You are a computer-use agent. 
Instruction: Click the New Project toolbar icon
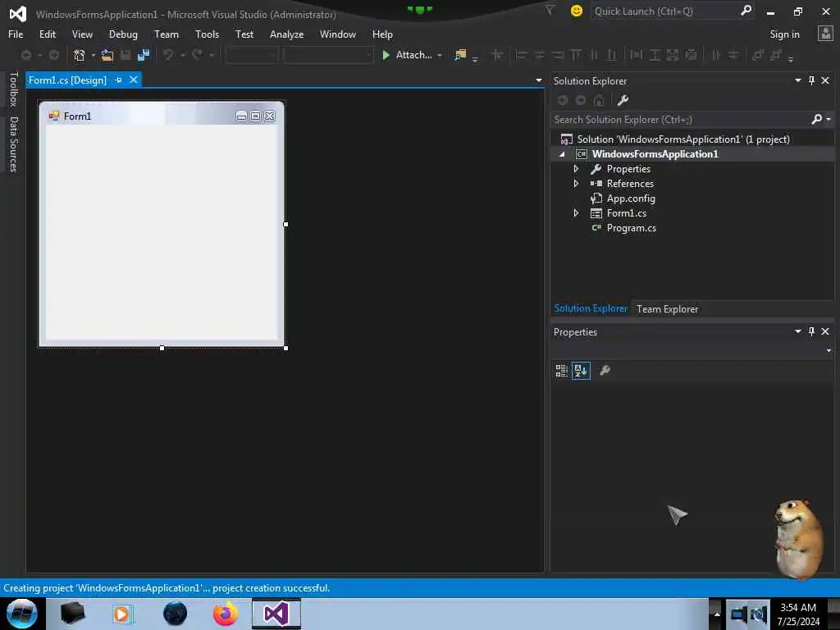tap(80, 55)
